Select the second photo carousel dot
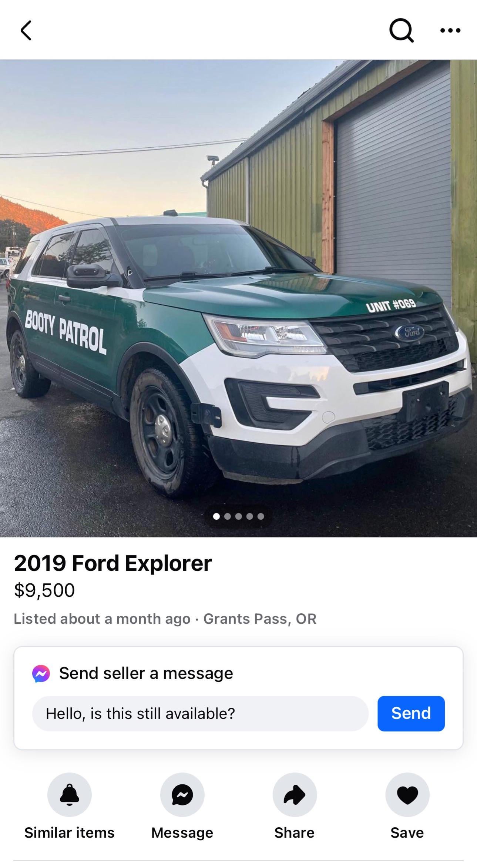This screenshot has width=477, height=868. (x=228, y=516)
